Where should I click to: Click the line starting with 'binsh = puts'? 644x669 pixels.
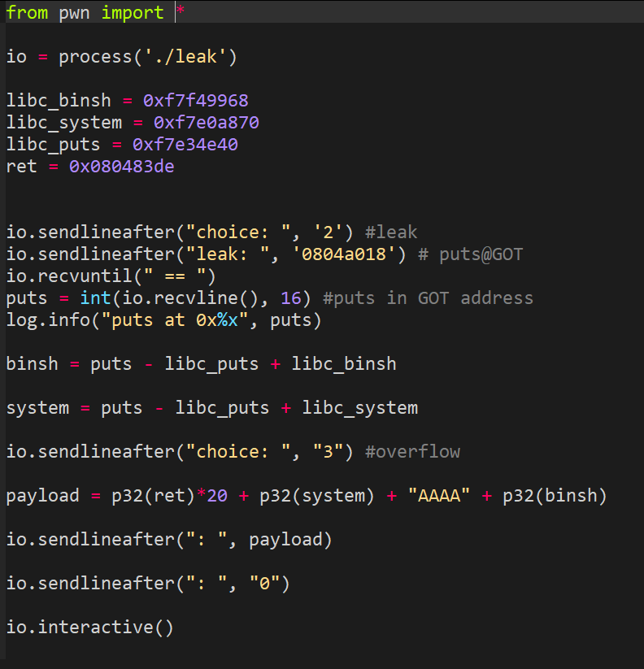click(x=201, y=364)
